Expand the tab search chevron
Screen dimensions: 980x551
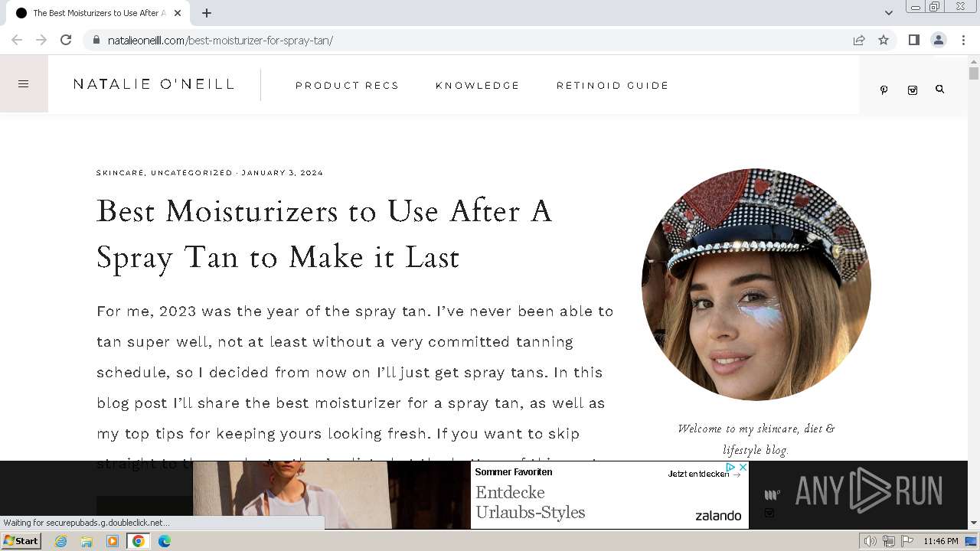pos(888,13)
